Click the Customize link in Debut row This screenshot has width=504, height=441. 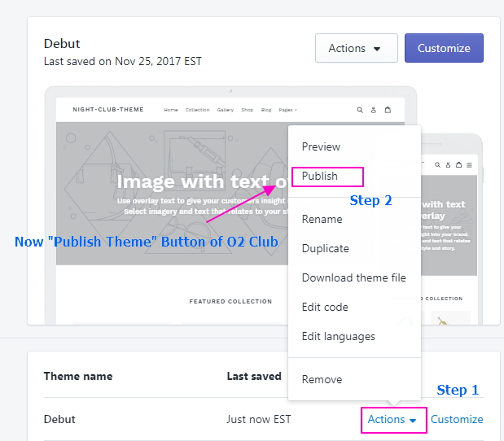[x=457, y=420]
